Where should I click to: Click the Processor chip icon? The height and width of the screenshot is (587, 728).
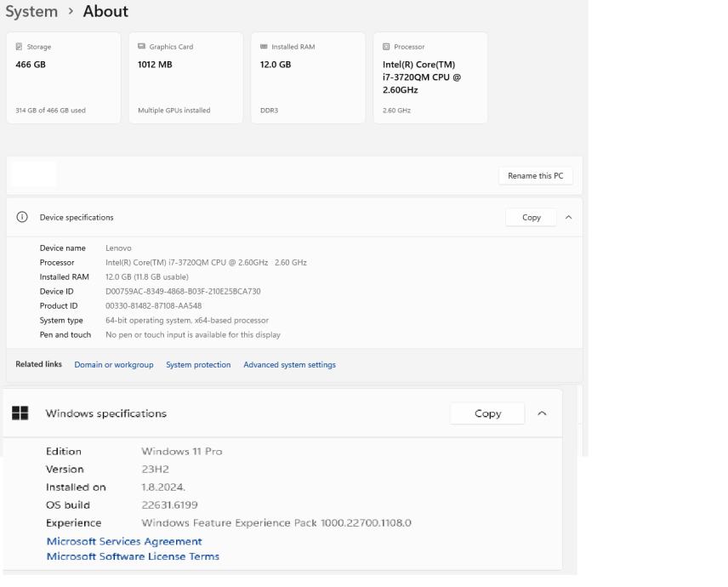click(387, 47)
